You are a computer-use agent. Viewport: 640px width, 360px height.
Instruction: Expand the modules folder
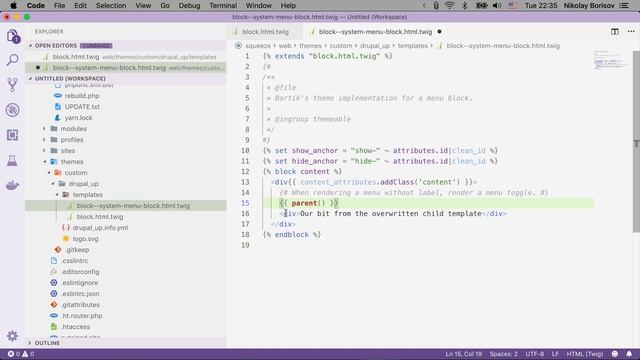(73, 129)
